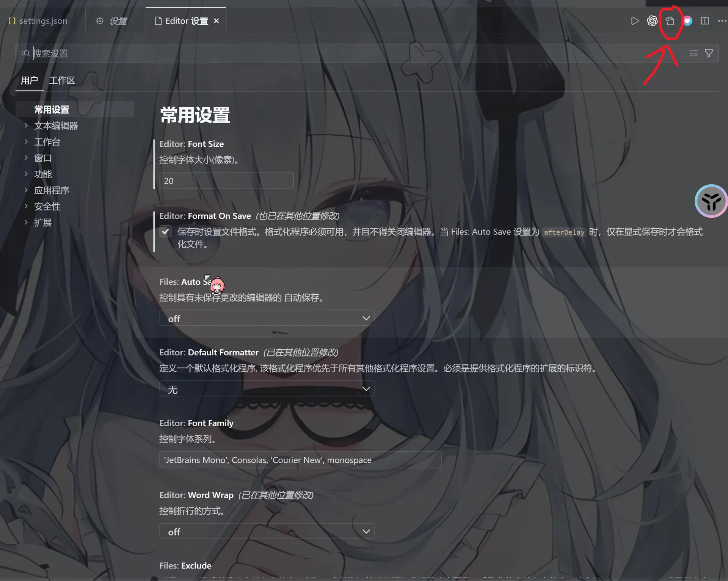The width and height of the screenshot is (728, 581).
Task: Click the Files: Auto Save link in Format On Save description
Action: pos(481,232)
